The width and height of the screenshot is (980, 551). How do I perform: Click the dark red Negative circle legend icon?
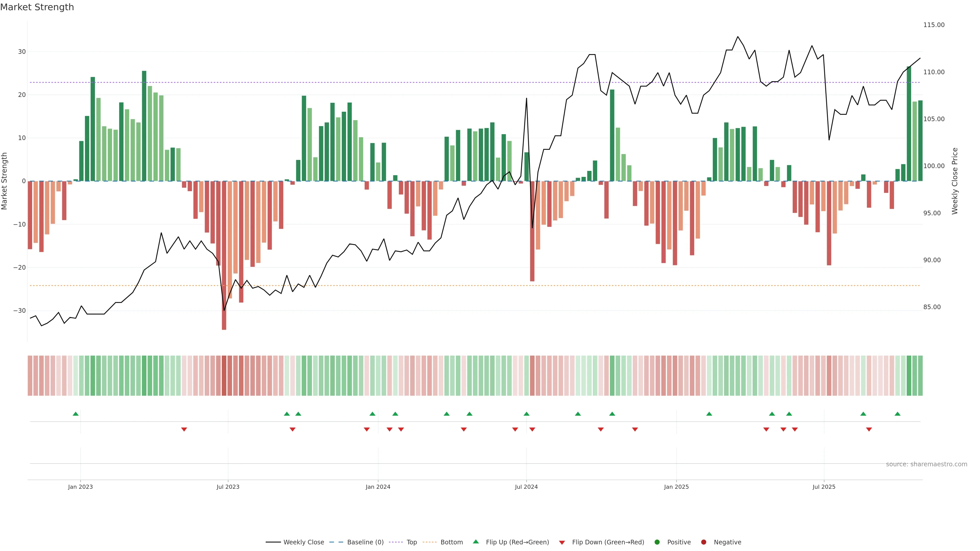[x=703, y=542]
